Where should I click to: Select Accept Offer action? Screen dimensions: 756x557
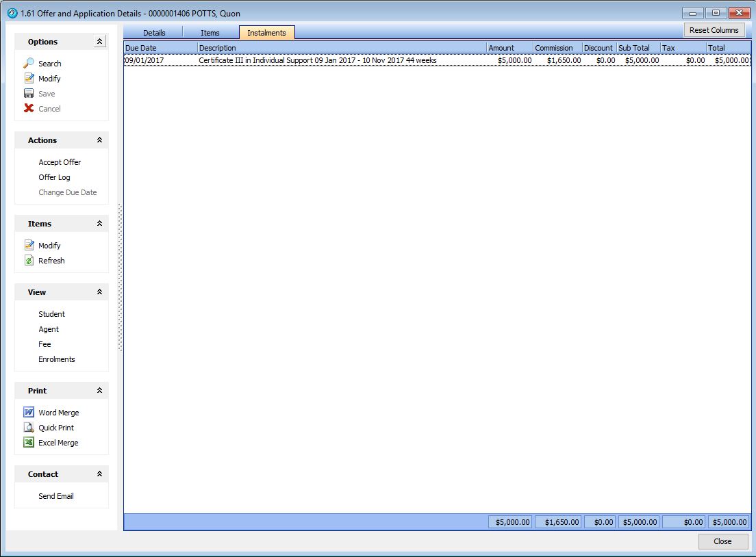pyautogui.click(x=60, y=162)
